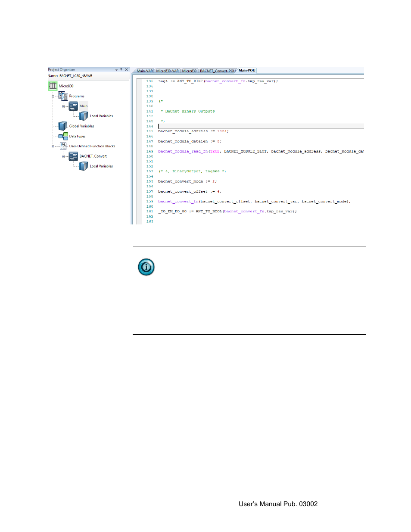Click the 'bacnet_convert_mode := 2;' line
Viewport: 411px width, 532px height.
coord(188,181)
